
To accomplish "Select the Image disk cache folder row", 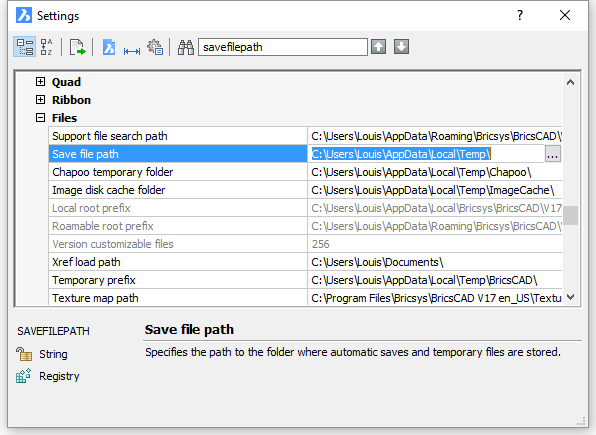I will tap(305, 190).
